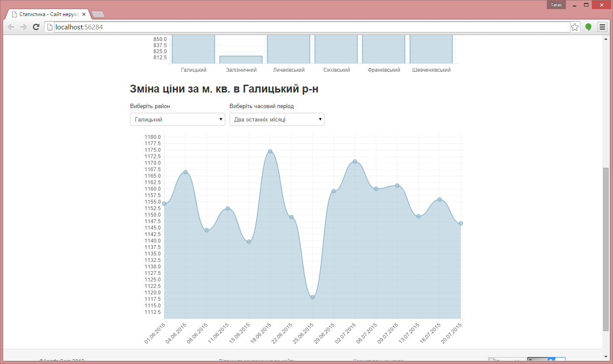The image size is (613, 364).
Task: Click the 18.06.2015 date label on the x-axis
Action: click(261, 333)
